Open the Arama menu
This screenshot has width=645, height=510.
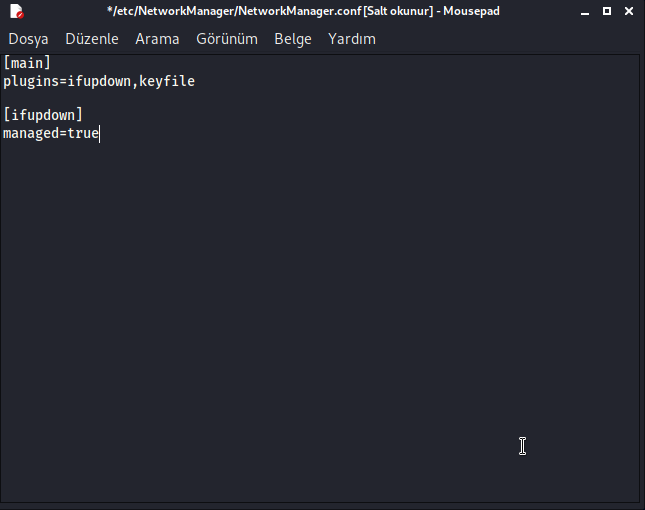157,39
